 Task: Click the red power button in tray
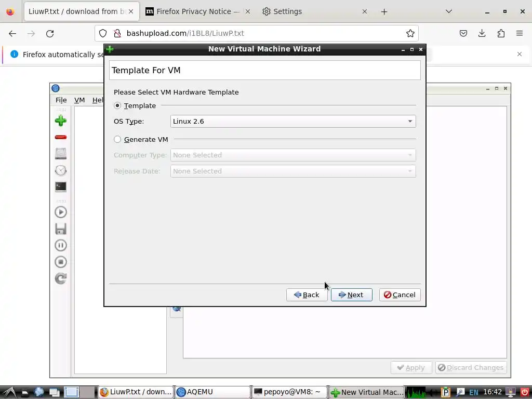pos(525,393)
